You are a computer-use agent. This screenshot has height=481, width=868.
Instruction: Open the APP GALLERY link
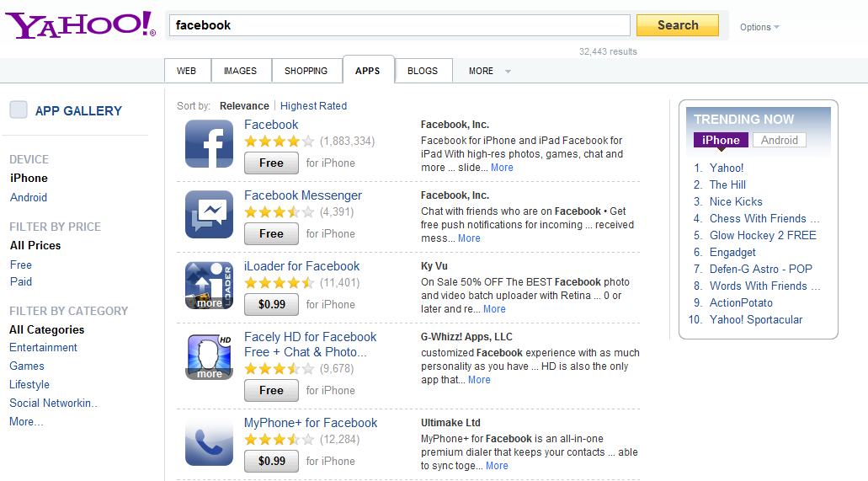[x=78, y=111]
